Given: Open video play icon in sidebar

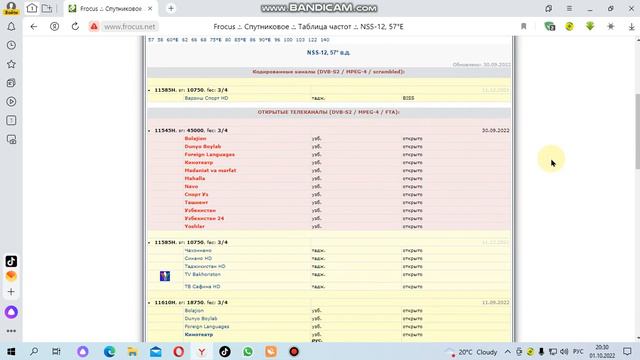Looking at the screenshot, I should 11,102.
